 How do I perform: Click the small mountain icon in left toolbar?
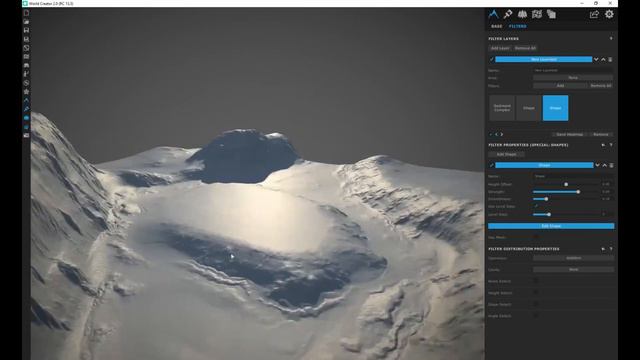26,100
